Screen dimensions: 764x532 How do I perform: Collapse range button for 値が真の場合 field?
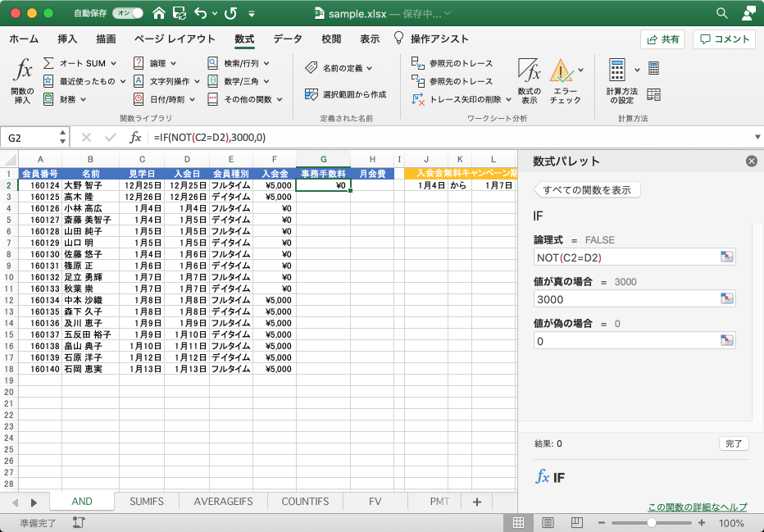pyautogui.click(x=726, y=298)
